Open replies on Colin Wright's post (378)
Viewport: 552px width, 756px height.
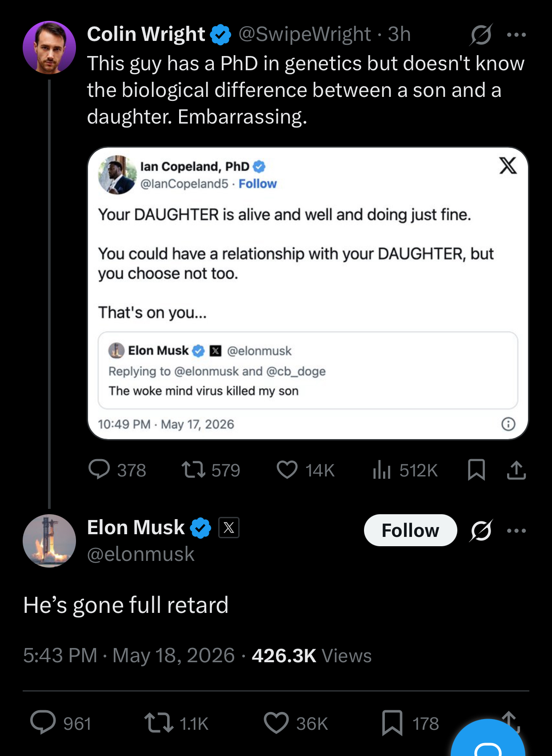(117, 470)
